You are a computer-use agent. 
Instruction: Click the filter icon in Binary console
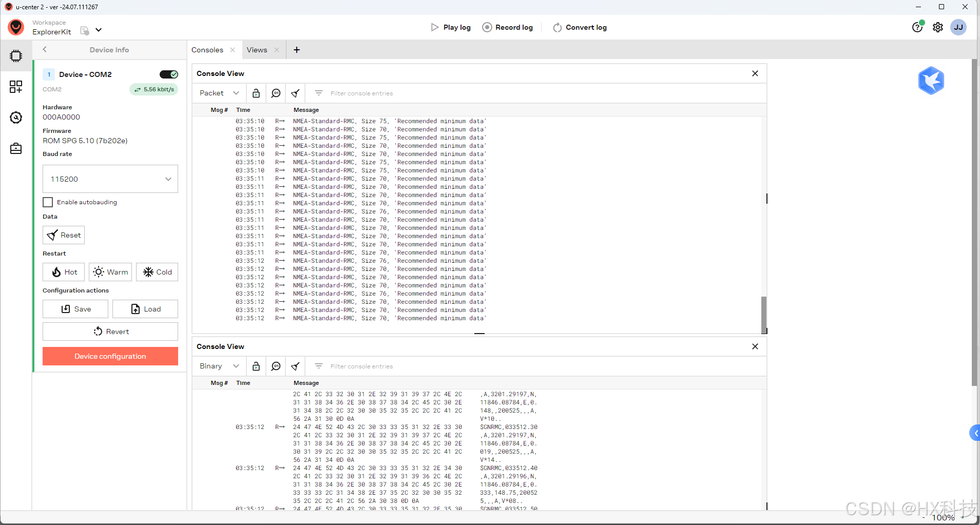pos(319,366)
